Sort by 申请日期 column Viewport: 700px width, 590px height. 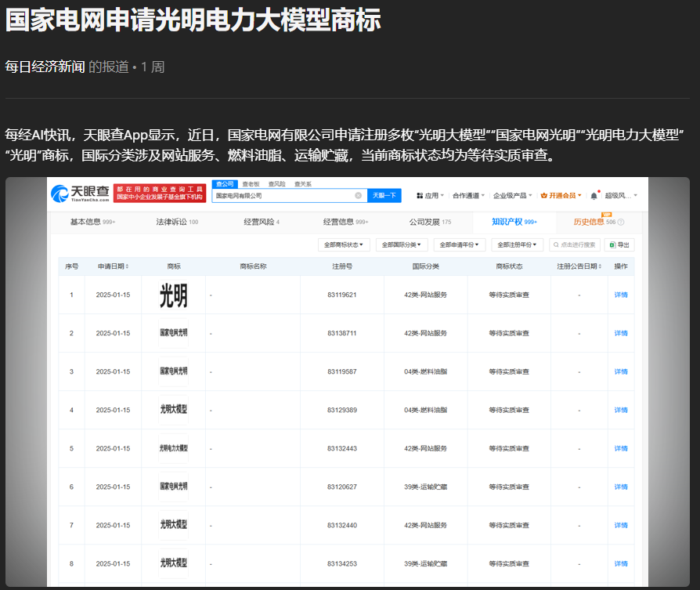point(114,266)
